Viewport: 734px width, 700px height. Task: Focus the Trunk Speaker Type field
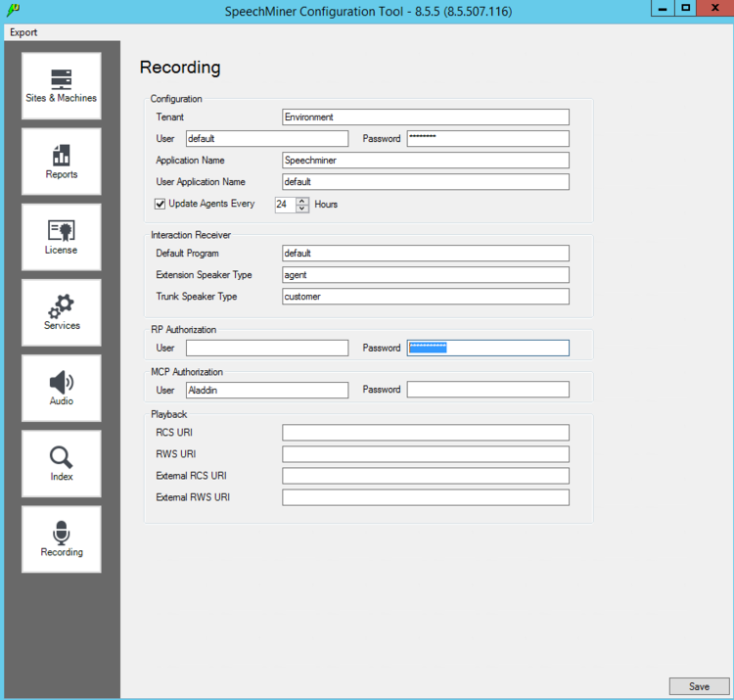tap(425, 297)
